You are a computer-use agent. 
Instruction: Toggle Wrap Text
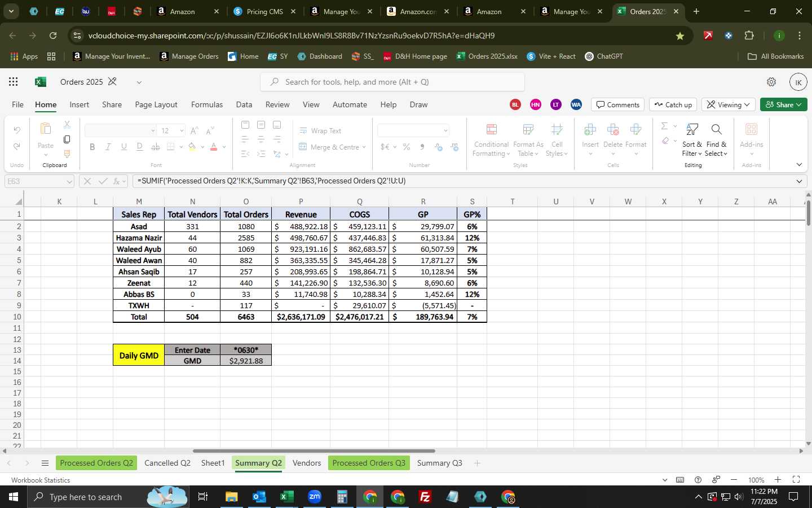(320, 130)
